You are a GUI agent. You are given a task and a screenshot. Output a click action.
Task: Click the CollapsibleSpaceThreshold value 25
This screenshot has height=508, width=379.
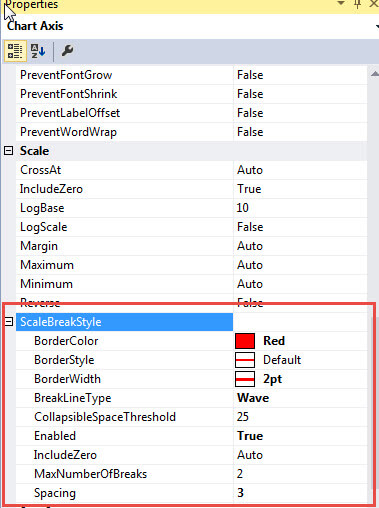243,417
